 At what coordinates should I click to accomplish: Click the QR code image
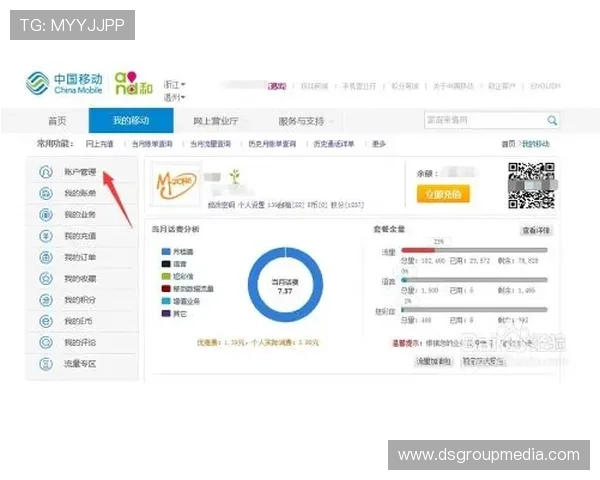pyautogui.click(x=531, y=186)
